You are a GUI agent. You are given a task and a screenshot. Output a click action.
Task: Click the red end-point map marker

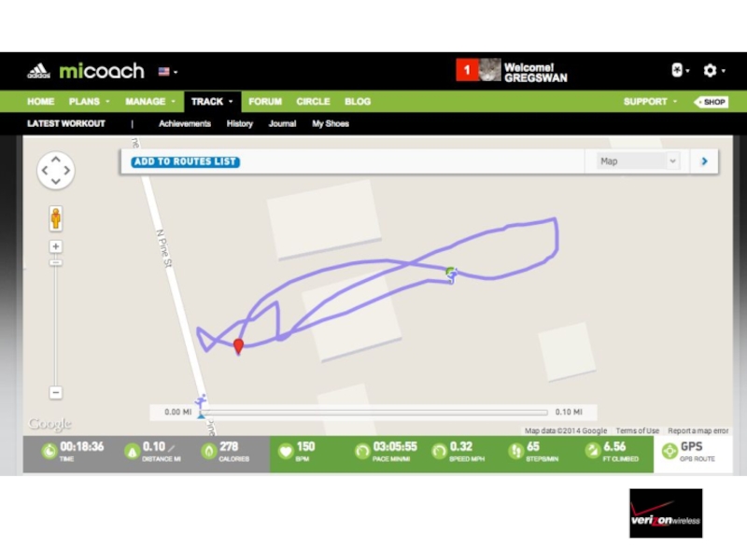238,346
